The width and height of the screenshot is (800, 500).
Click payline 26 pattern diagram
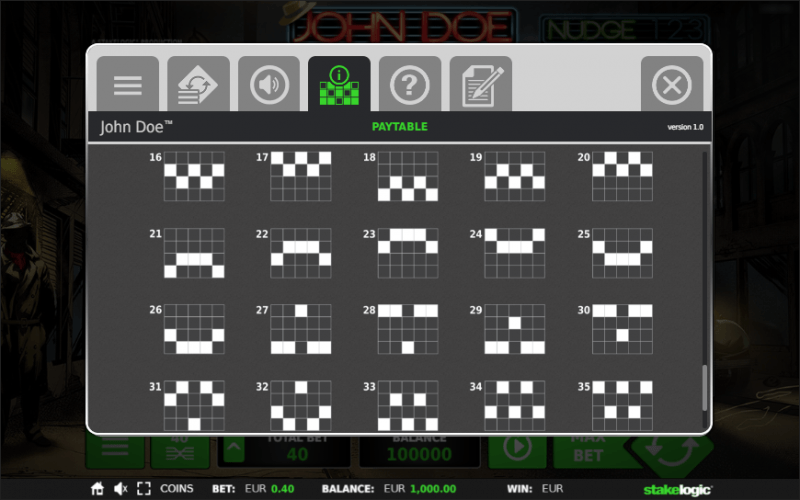coord(194,329)
